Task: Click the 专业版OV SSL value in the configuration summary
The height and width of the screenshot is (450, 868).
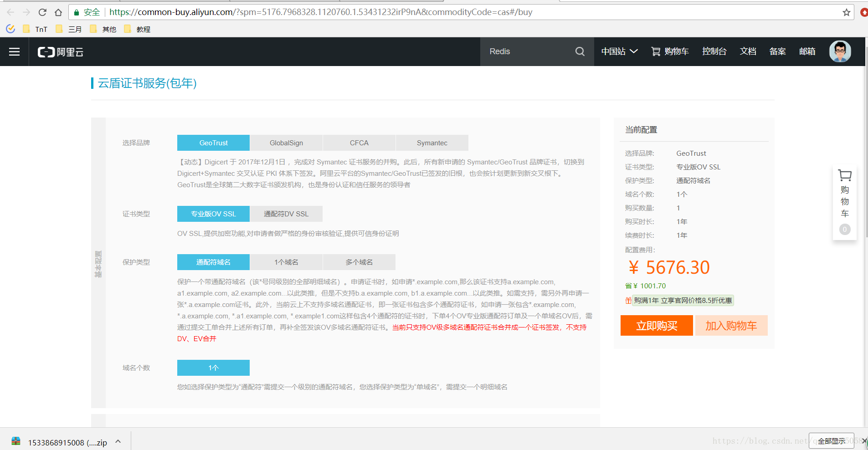Action: 699,167
